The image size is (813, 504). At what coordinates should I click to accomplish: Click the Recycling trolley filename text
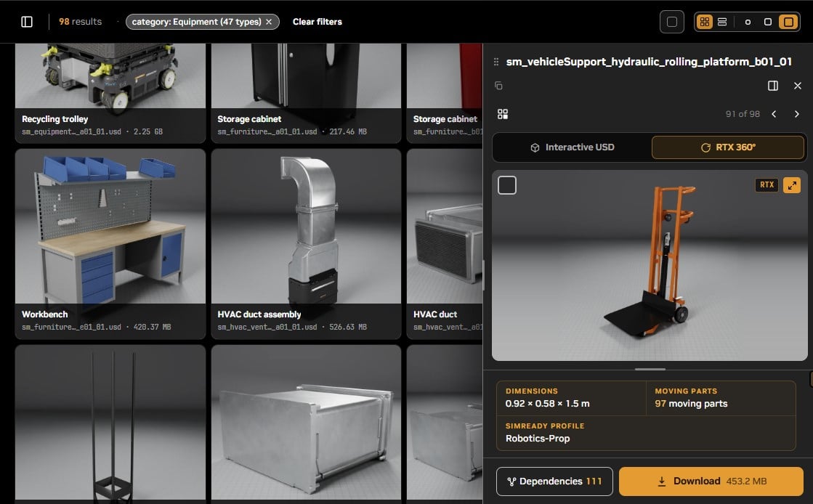click(71, 131)
